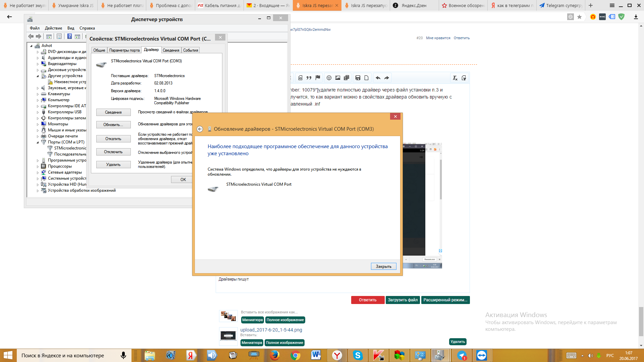Open the green shield adblock extension
The height and width of the screenshot is (362, 644).
(622, 17)
